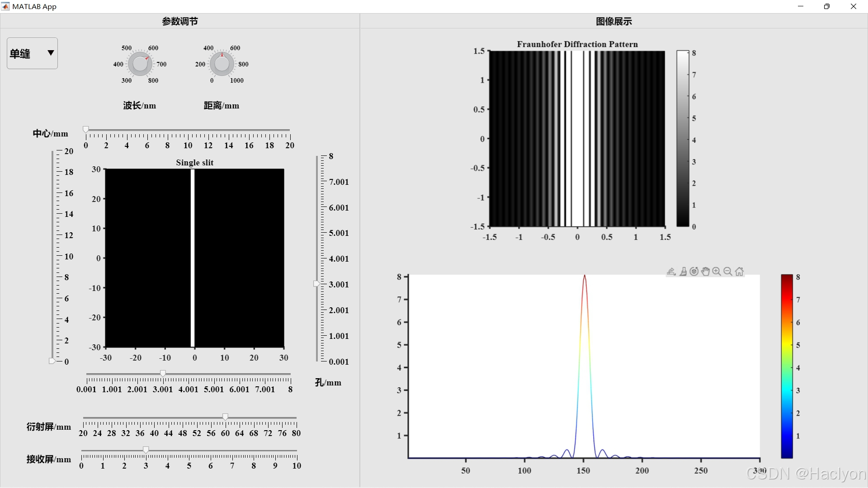Click the 距离/mm distance knob

pyautogui.click(x=222, y=64)
